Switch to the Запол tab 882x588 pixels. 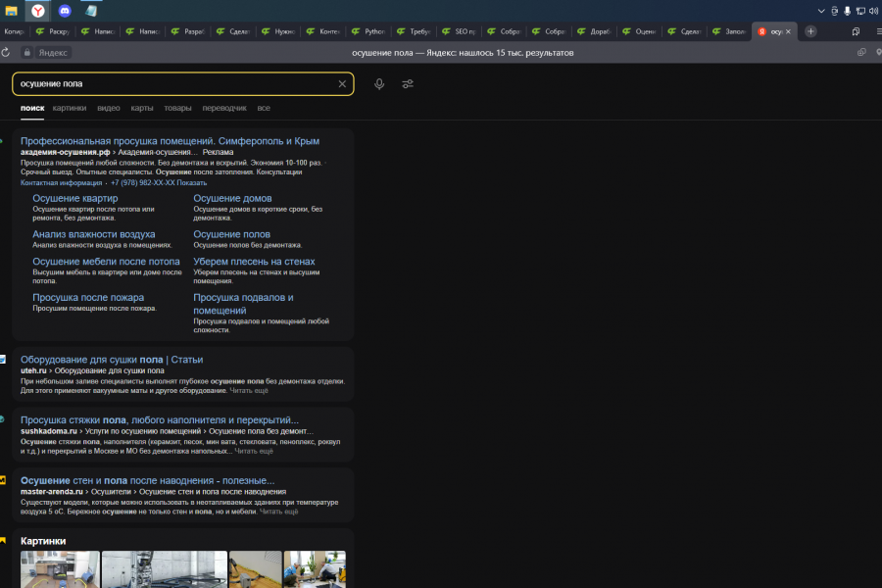[729, 31]
